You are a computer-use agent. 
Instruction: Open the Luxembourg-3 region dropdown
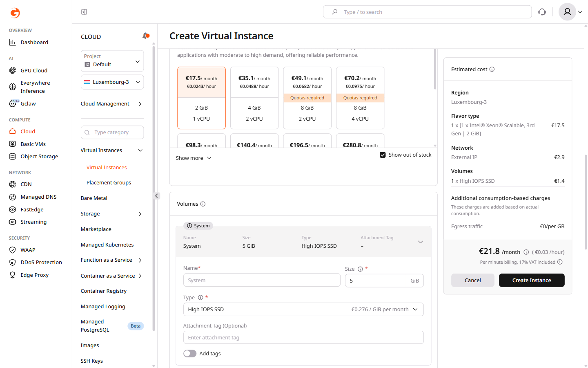[112, 82]
